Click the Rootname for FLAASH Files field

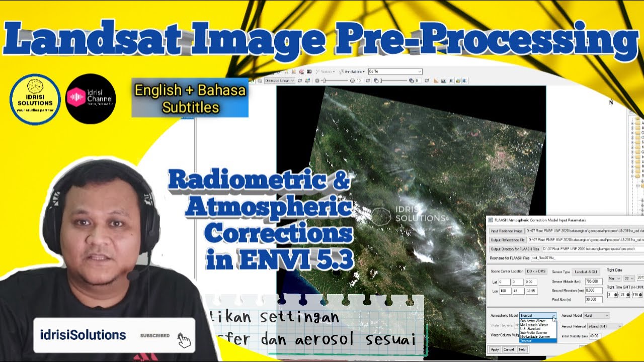coord(587,258)
